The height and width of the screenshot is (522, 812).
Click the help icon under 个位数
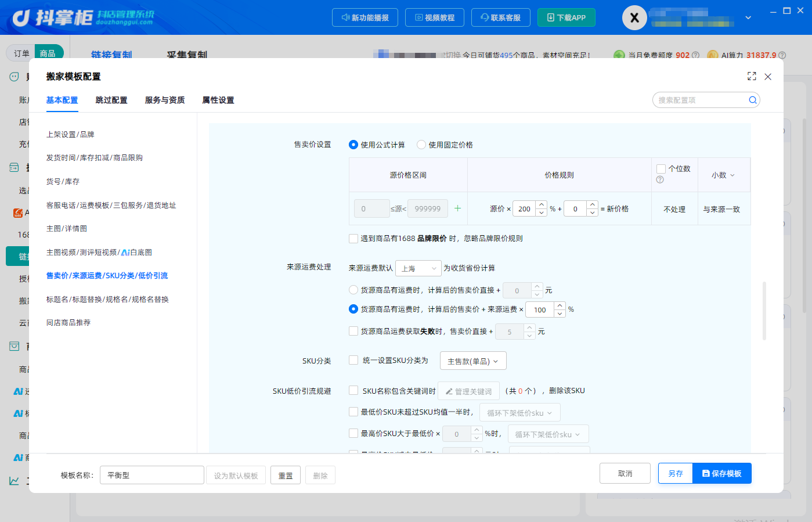pyautogui.click(x=660, y=179)
